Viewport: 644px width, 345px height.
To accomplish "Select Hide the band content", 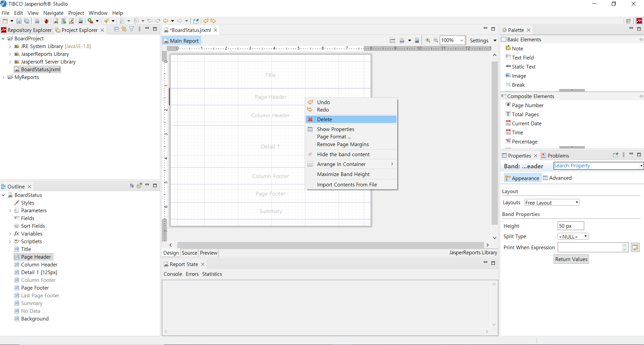I will click(351, 155).
